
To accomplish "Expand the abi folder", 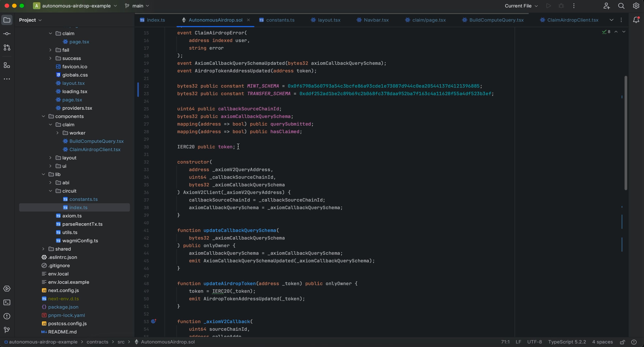I will (x=50, y=183).
